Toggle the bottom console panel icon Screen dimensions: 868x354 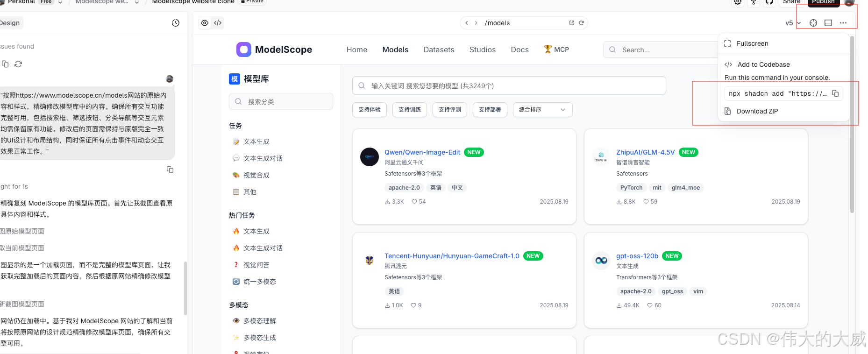coord(828,23)
